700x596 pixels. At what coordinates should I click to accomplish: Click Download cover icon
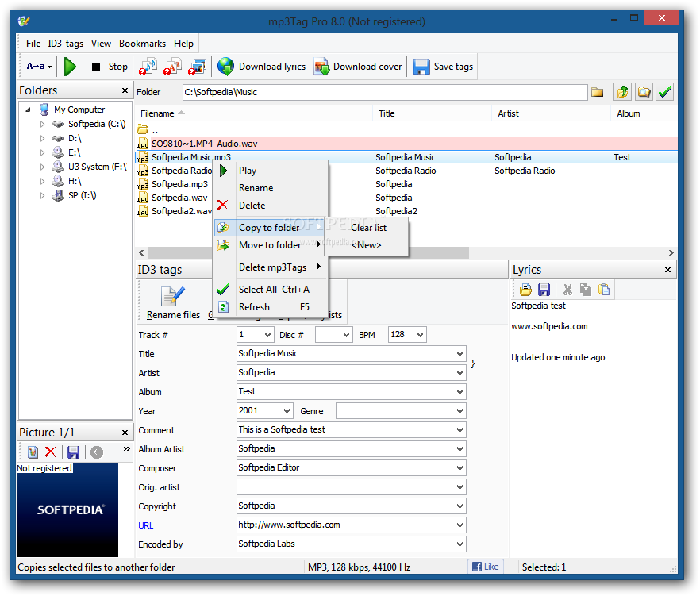pos(321,67)
